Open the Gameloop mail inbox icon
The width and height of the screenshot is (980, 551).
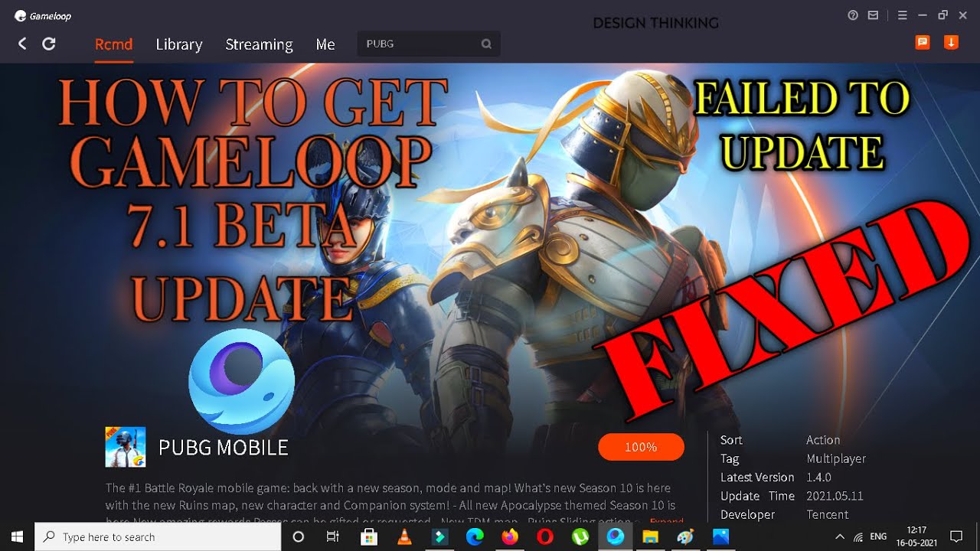(x=873, y=15)
